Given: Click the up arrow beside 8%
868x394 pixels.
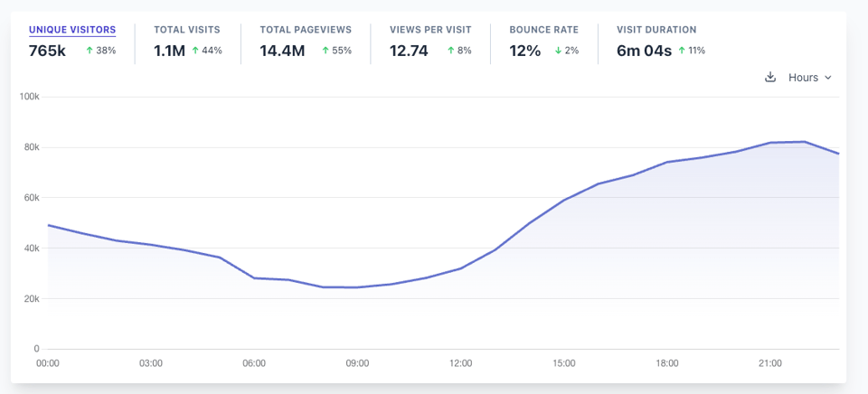Looking at the screenshot, I should click(x=450, y=51).
